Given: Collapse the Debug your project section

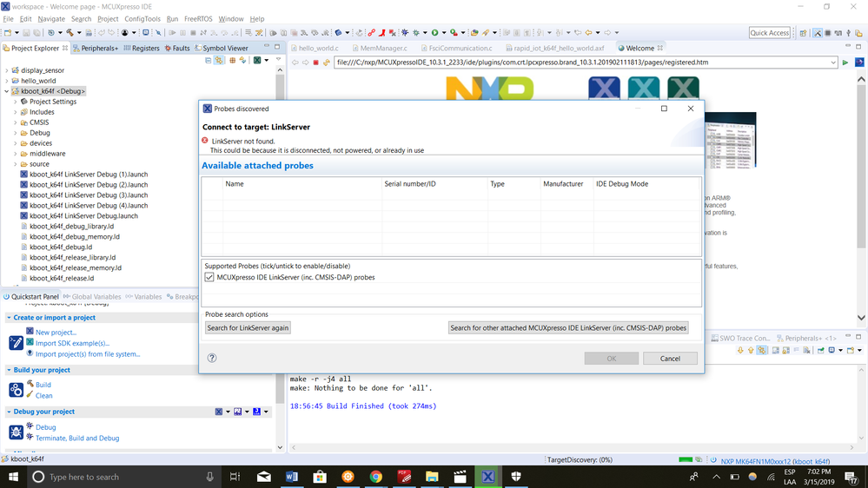Looking at the screenshot, I should point(9,412).
